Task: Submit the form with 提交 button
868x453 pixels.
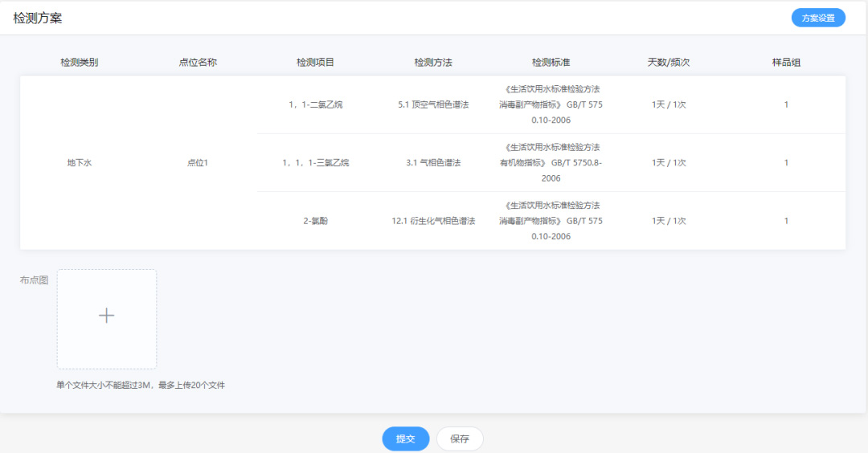Action: pos(405,439)
